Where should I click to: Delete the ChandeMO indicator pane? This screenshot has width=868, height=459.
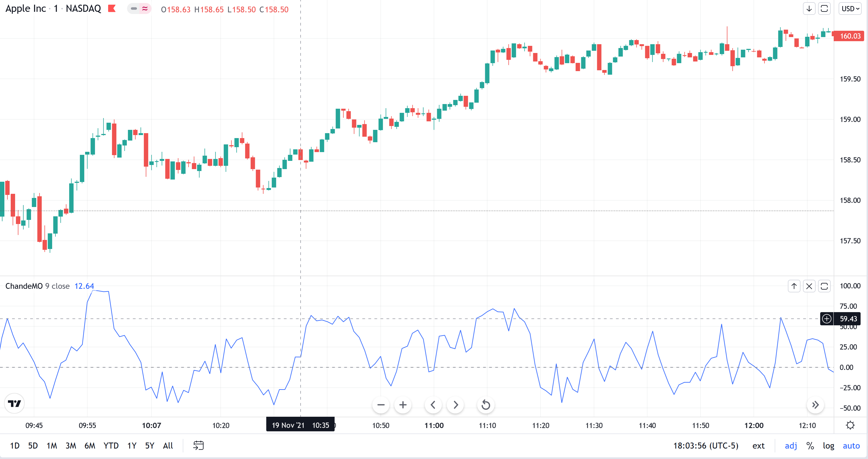point(809,286)
